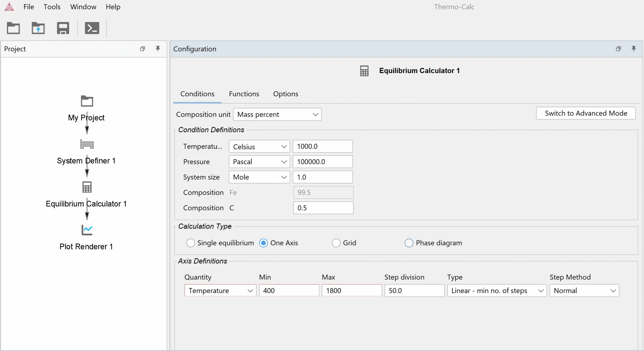This screenshot has width=644, height=351.
Task: Click system size value field 1.0
Action: (323, 177)
